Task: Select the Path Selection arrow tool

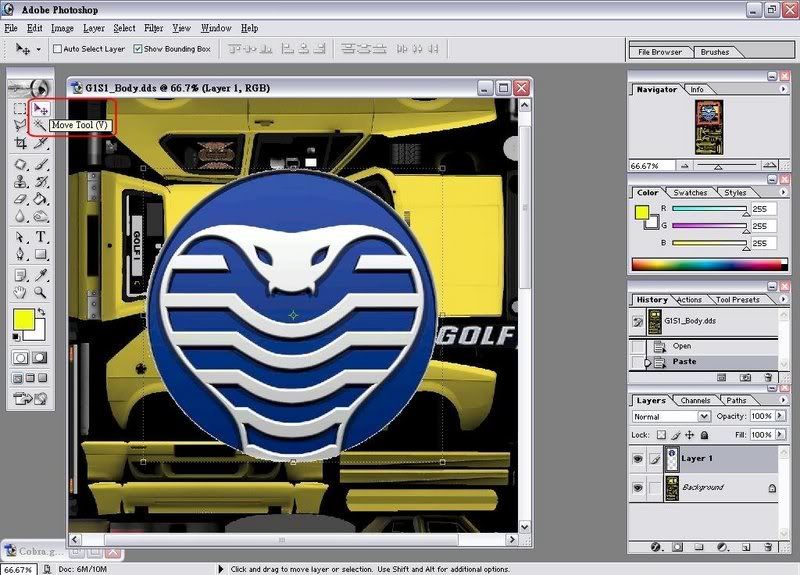Action: coord(20,237)
